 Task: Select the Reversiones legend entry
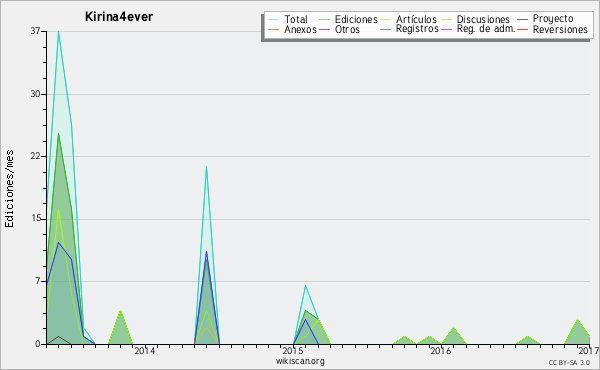tap(560, 29)
